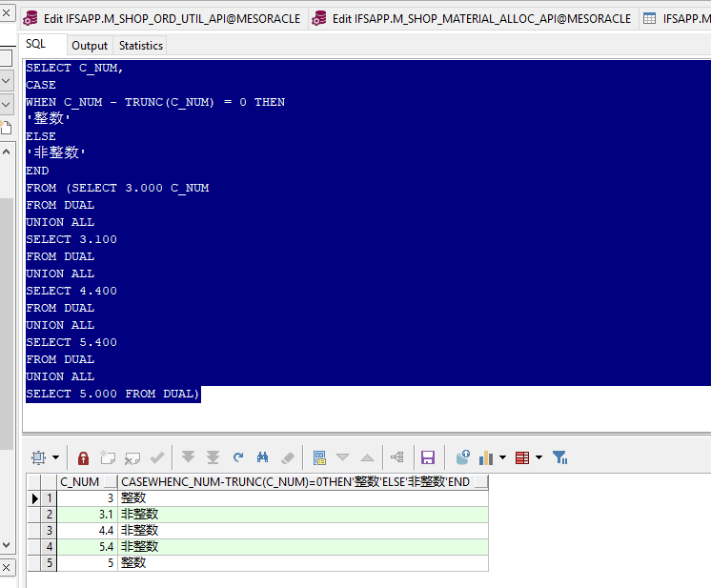
Task: Click the refresh results arrow icon
Action: click(x=238, y=457)
